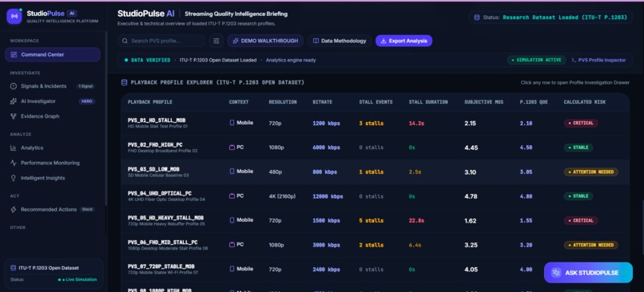Image resolution: width=644 pixels, height=292 pixels.
Task: Sort by Bitrate column header
Action: pyautogui.click(x=323, y=102)
